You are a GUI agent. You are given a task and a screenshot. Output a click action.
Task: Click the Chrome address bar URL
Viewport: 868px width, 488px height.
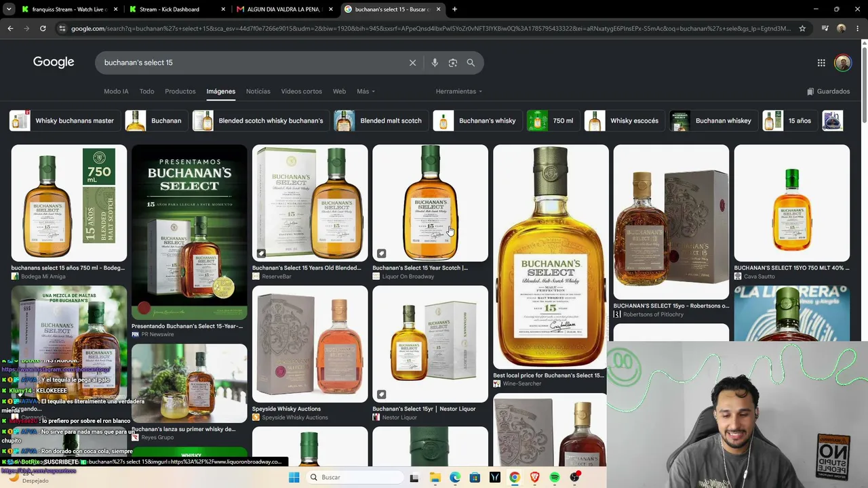click(x=431, y=28)
